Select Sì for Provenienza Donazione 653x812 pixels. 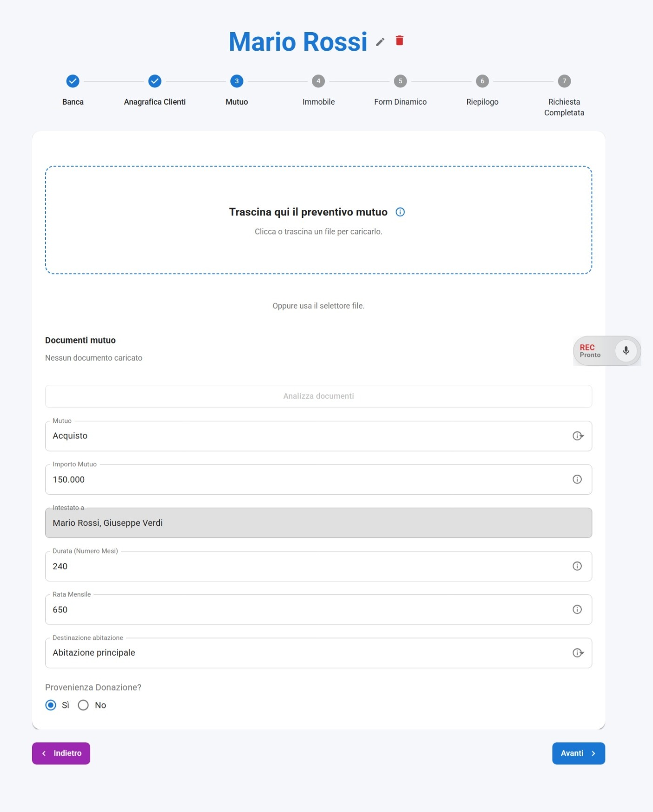(51, 705)
